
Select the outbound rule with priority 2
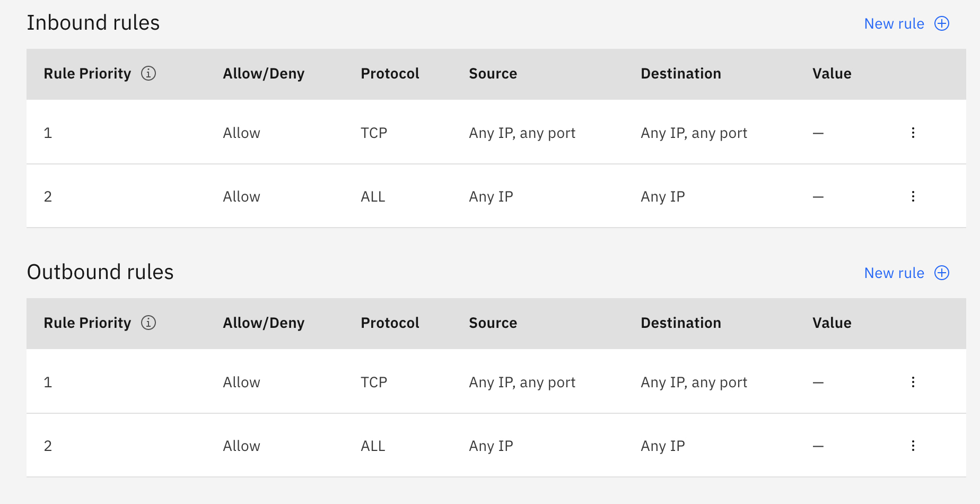tap(48, 446)
